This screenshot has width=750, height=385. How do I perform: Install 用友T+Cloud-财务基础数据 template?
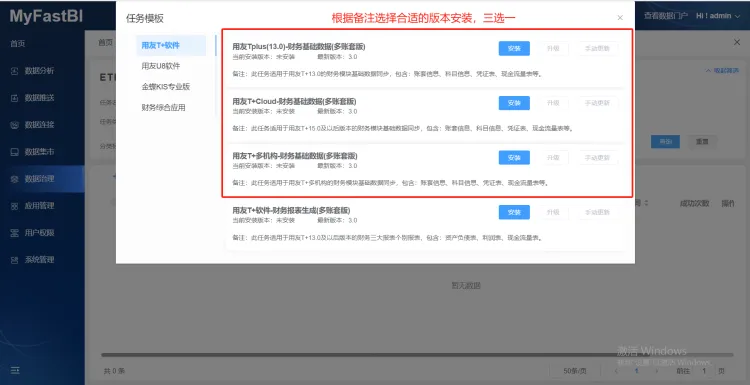point(514,103)
